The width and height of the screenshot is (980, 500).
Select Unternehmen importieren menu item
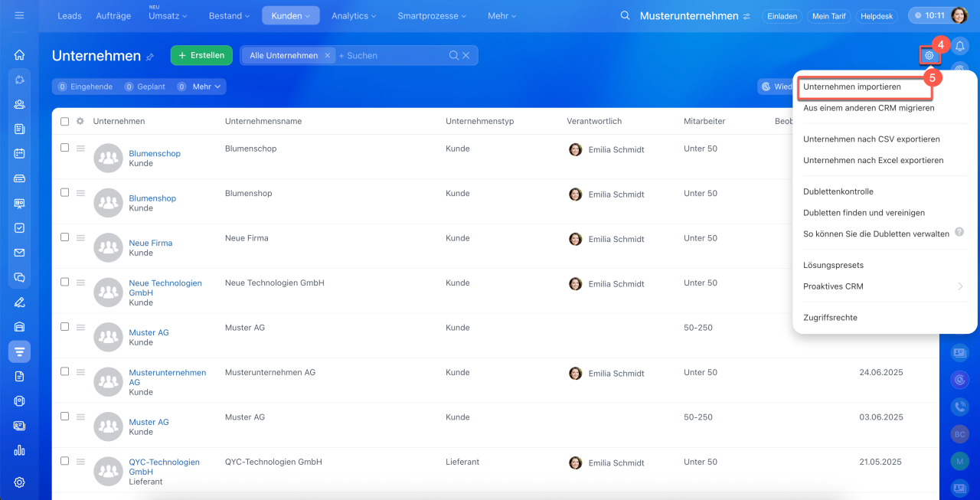point(852,87)
